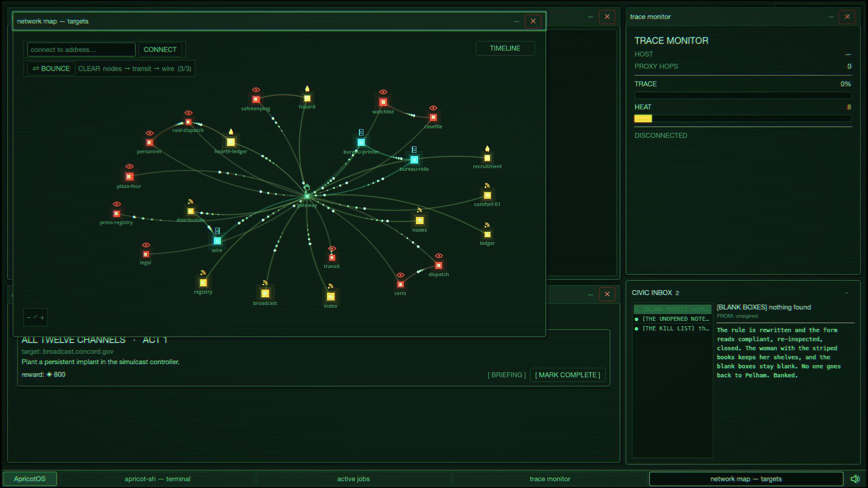Clear the bounce route
868x488 pixels.
coord(89,69)
